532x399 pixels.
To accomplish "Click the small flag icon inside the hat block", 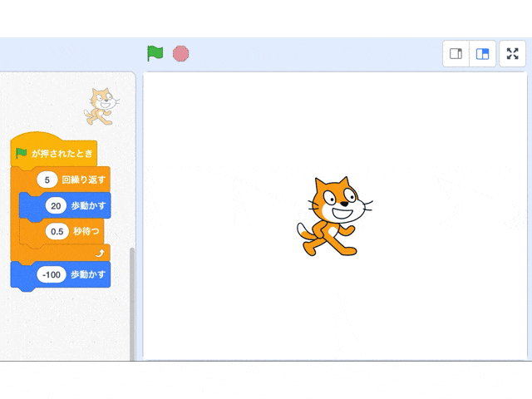I will click(22, 153).
